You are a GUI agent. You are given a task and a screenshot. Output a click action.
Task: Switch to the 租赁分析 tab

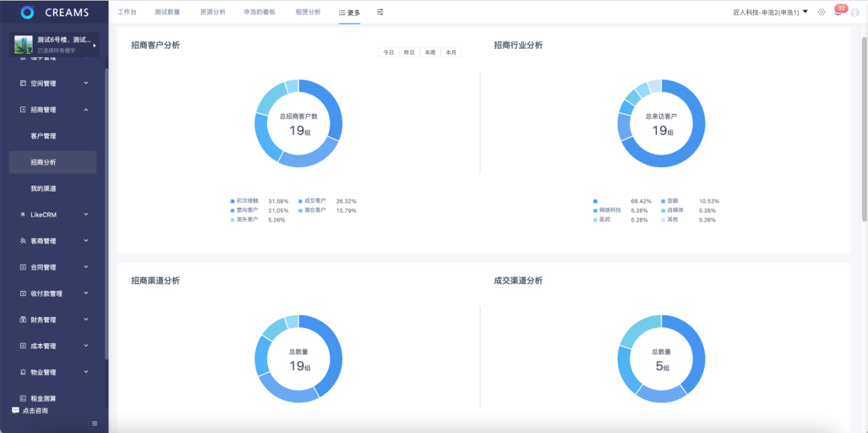[x=308, y=12]
